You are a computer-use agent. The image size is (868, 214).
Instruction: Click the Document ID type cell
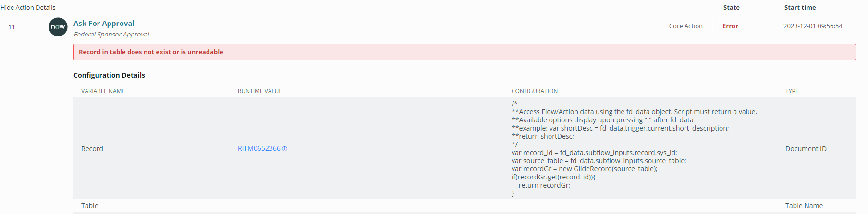[x=806, y=149]
